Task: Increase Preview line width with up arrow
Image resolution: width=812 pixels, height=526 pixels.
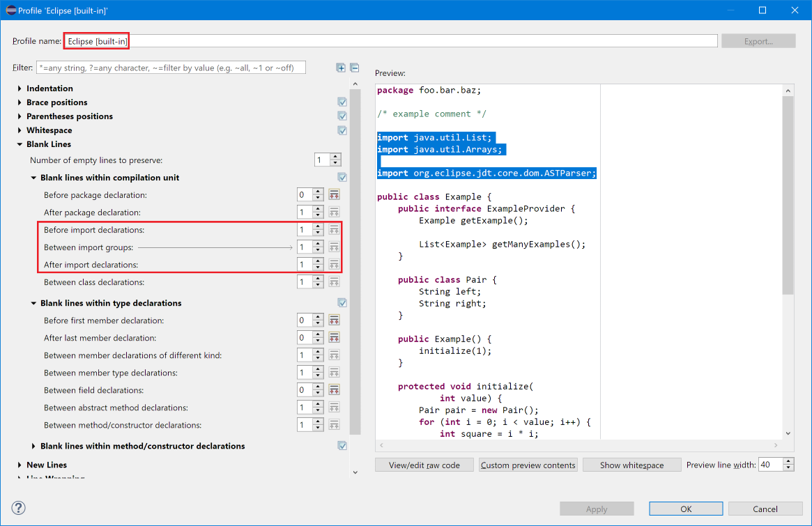Action: tap(788, 461)
